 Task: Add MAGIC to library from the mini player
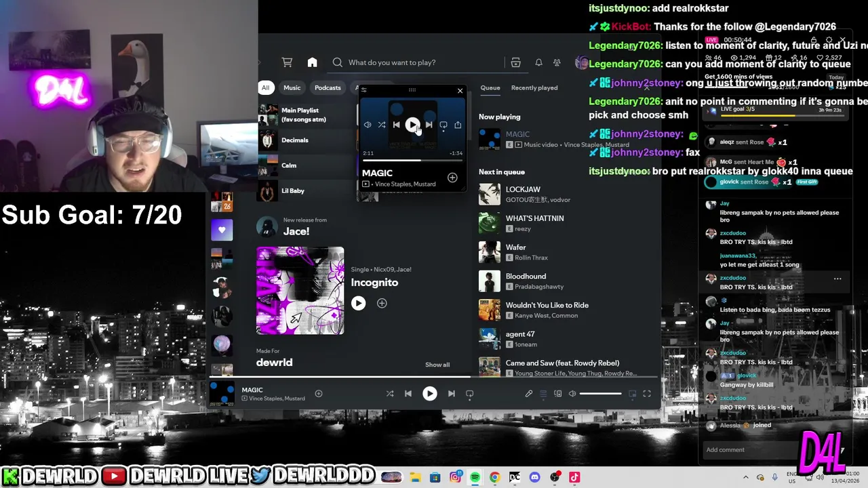pyautogui.click(x=452, y=178)
